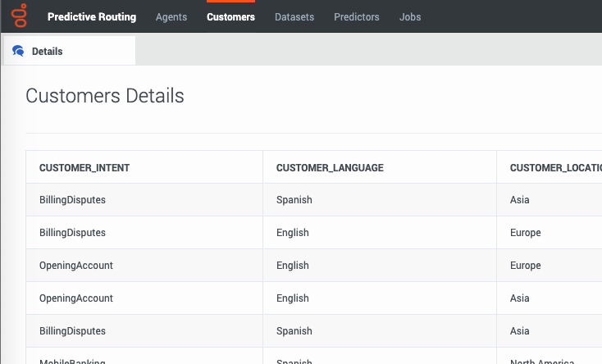The width and height of the screenshot is (602, 364).
Task: Select Asia in the OpeningAccount row
Action: (x=519, y=298)
